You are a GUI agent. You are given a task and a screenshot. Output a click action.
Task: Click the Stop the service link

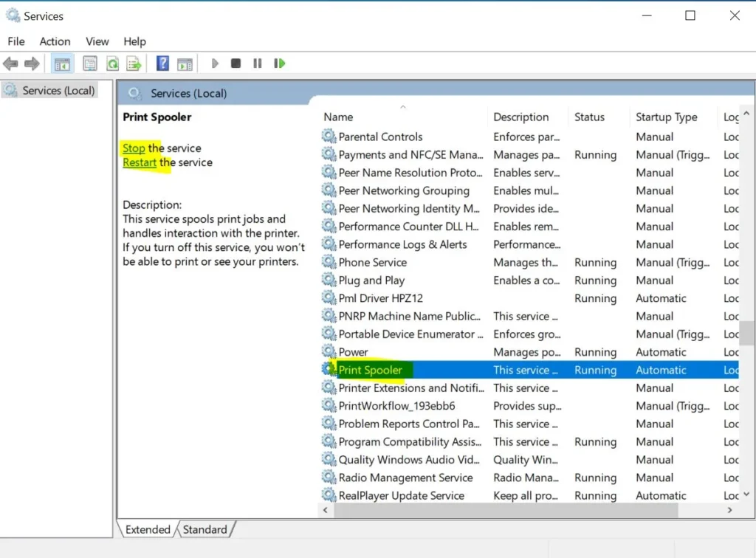click(134, 148)
